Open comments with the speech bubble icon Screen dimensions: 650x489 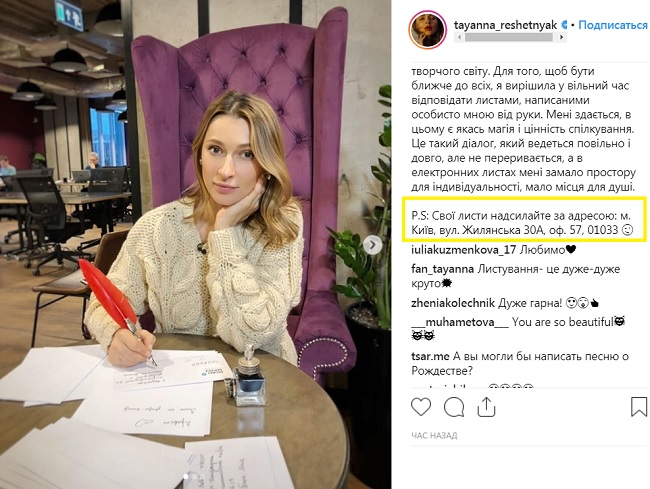(x=454, y=407)
